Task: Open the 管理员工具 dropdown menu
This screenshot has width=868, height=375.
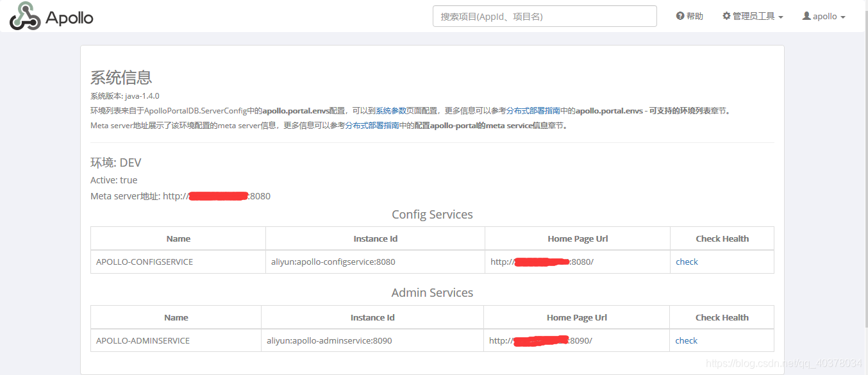Action: click(753, 16)
